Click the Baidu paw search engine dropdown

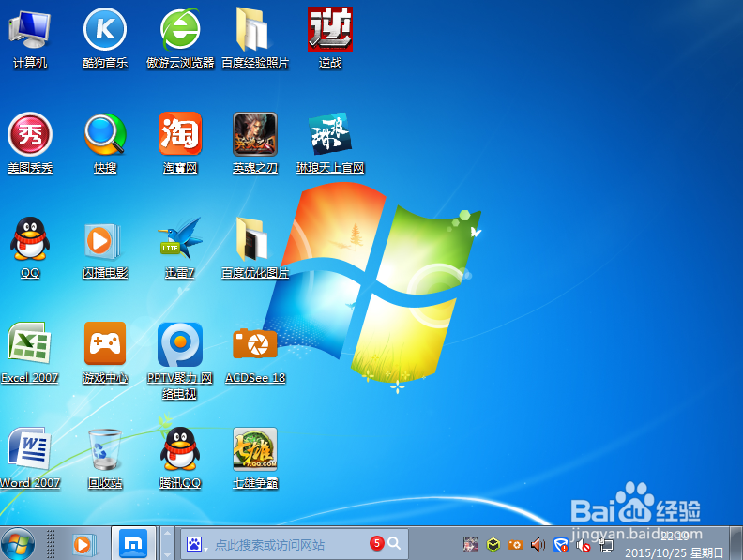(196, 544)
